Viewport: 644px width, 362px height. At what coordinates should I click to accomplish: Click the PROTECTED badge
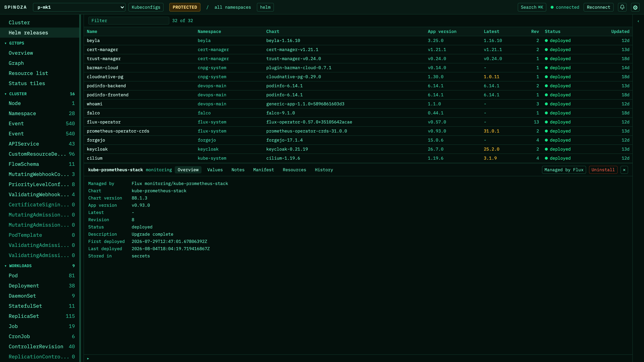click(x=185, y=7)
